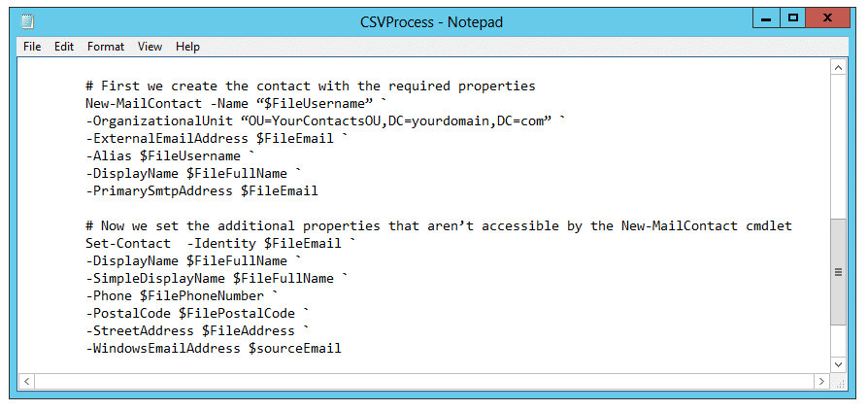Click the Notepad icon in the title bar
The image size is (868, 411).
point(26,21)
